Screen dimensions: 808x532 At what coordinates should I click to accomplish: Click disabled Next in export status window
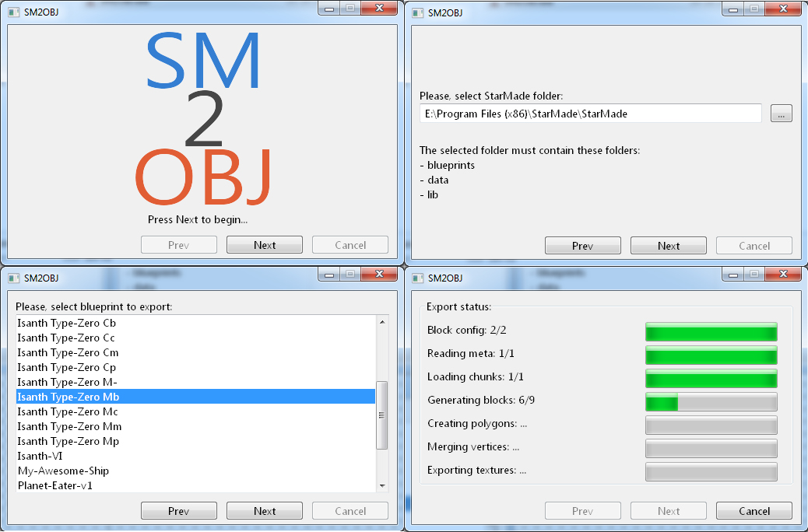[669, 511]
